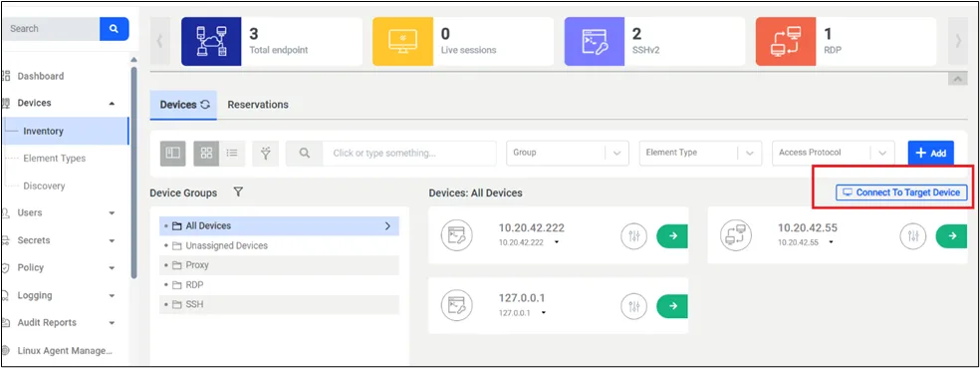The height and width of the screenshot is (368, 980).
Task: Switch to list view
Action: [x=232, y=153]
